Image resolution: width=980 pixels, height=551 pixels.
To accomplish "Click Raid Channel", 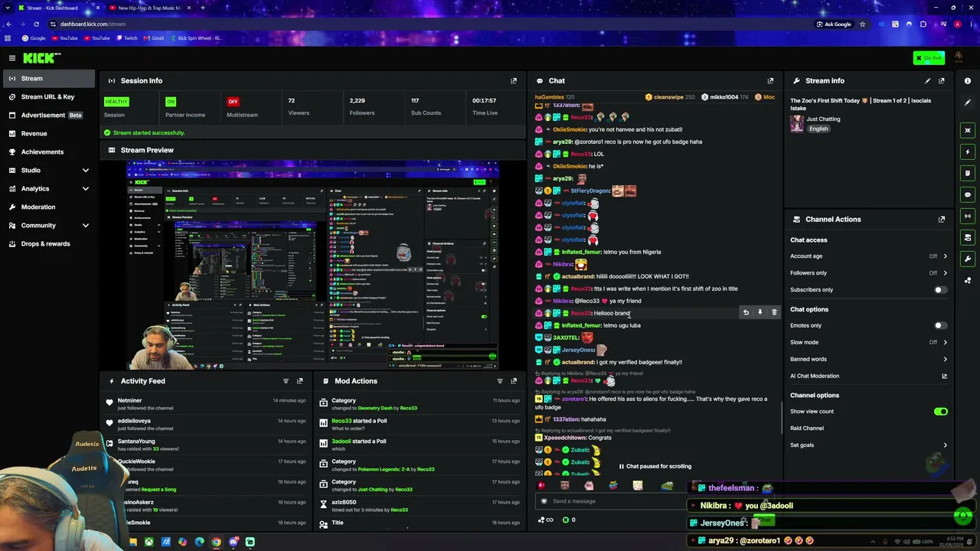I will [807, 429].
